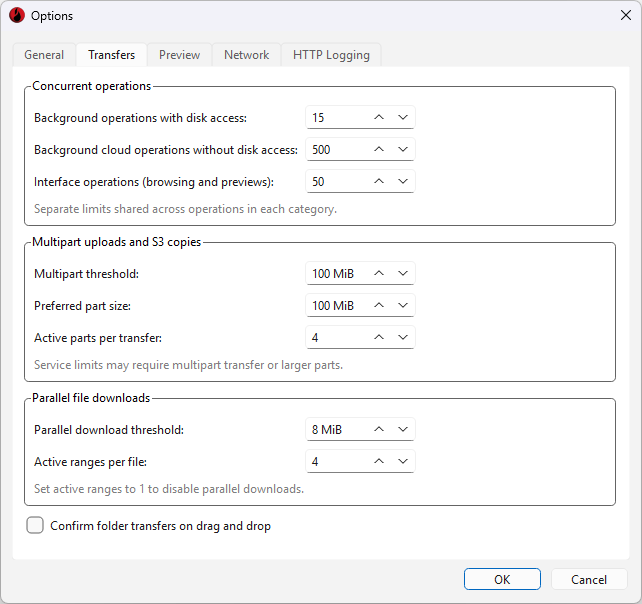Increase active parts per transfer

(x=379, y=337)
